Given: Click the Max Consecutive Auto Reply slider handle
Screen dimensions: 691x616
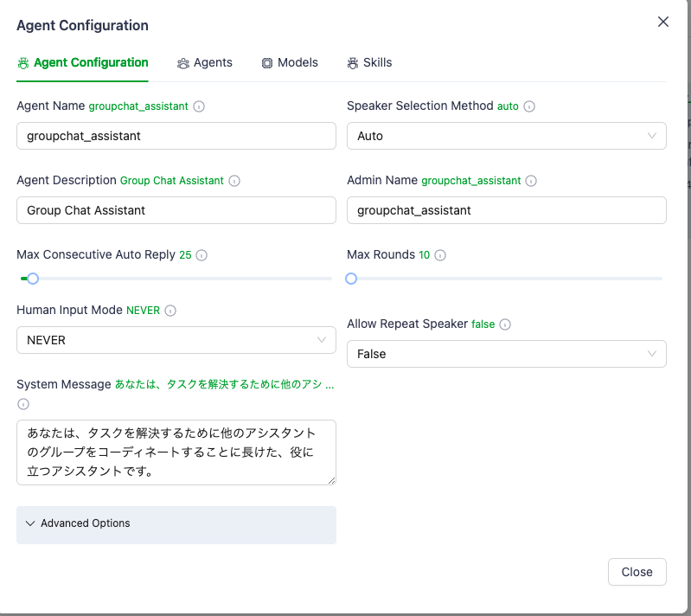Looking at the screenshot, I should pos(33,279).
